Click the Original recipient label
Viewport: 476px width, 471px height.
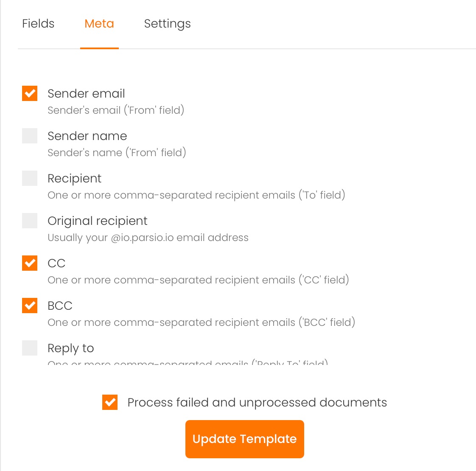point(97,221)
